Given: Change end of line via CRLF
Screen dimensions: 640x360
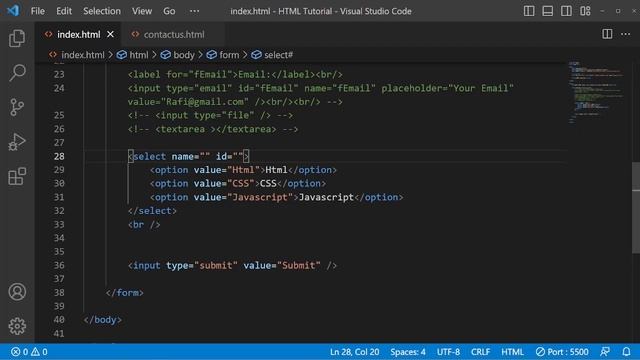Looking at the screenshot, I should (x=480, y=352).
